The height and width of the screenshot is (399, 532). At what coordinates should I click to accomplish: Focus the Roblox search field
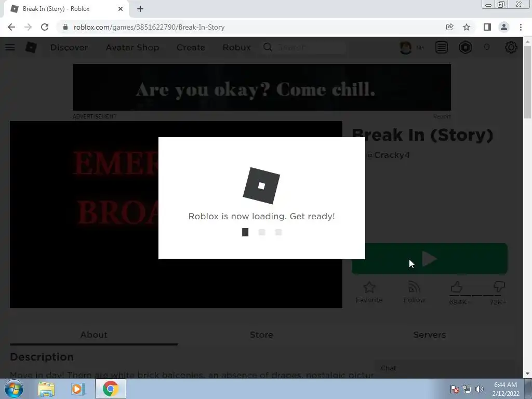(x=304, y=47)
